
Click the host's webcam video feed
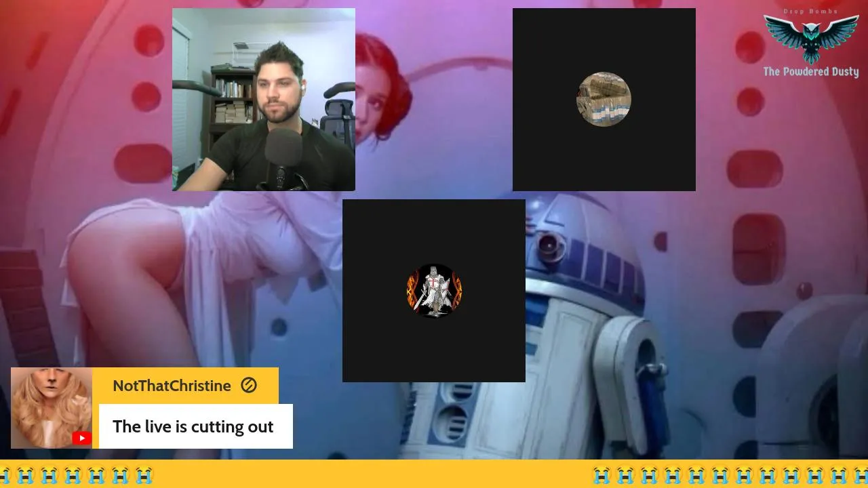[264, 100]
